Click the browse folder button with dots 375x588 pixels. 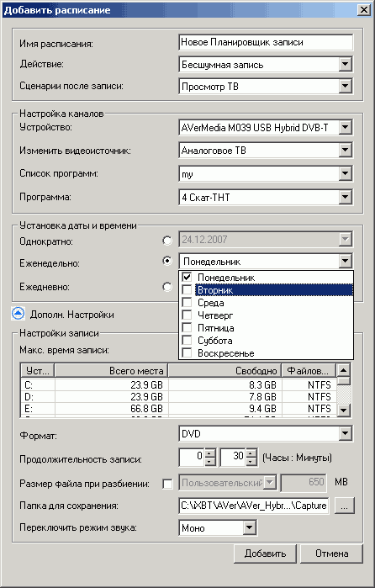pyautogui.click(x=344, y=506)
